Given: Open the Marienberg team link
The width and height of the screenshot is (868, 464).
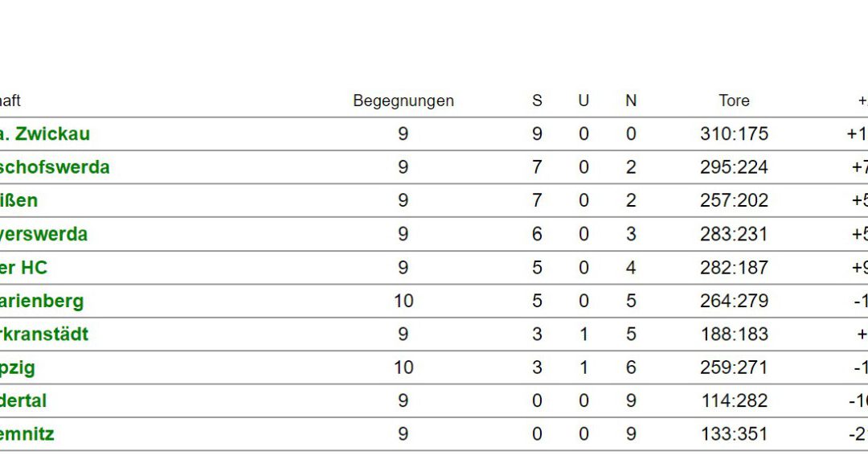Looking at the screenshot, I should coord(42,302).
